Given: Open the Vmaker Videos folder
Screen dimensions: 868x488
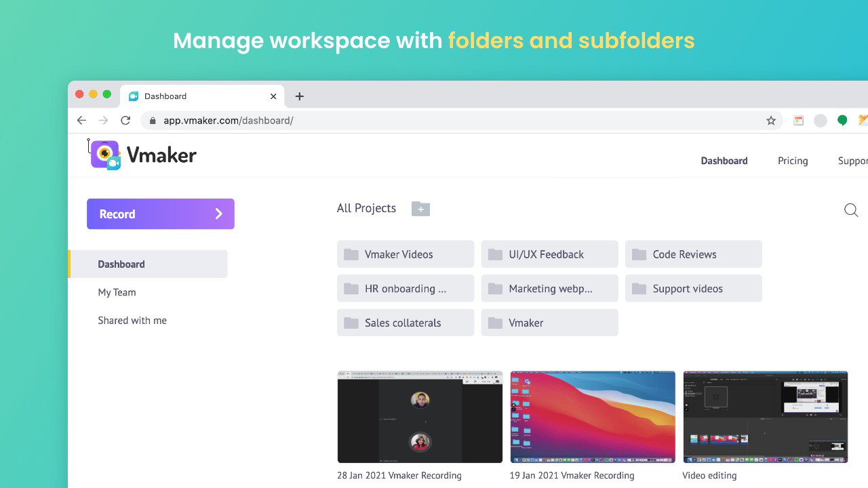Looking at the screenshot, I should coord(406,254).
